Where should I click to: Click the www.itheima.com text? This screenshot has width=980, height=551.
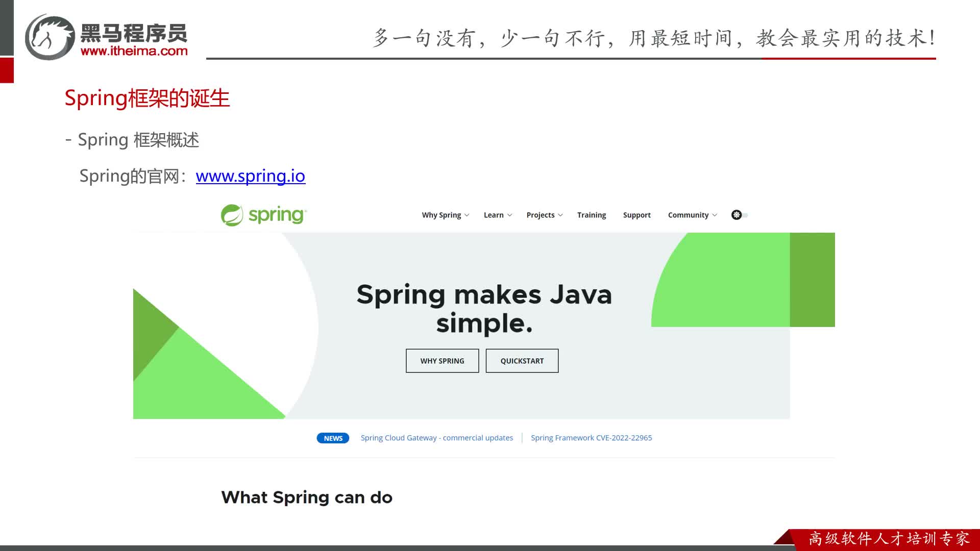[x=134, y=51]
